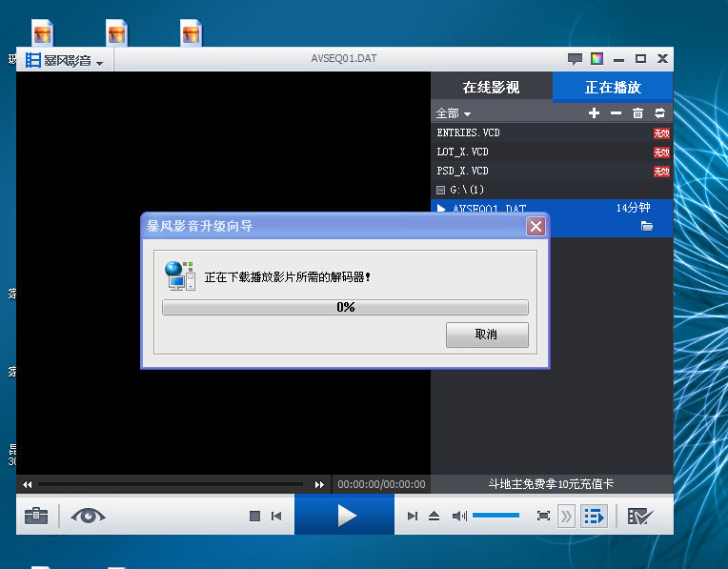The image size is (728, 569).
Task: Expand the 全部 playlist filter dropdown
Action: pyautogui.click(x=454, y=113)
